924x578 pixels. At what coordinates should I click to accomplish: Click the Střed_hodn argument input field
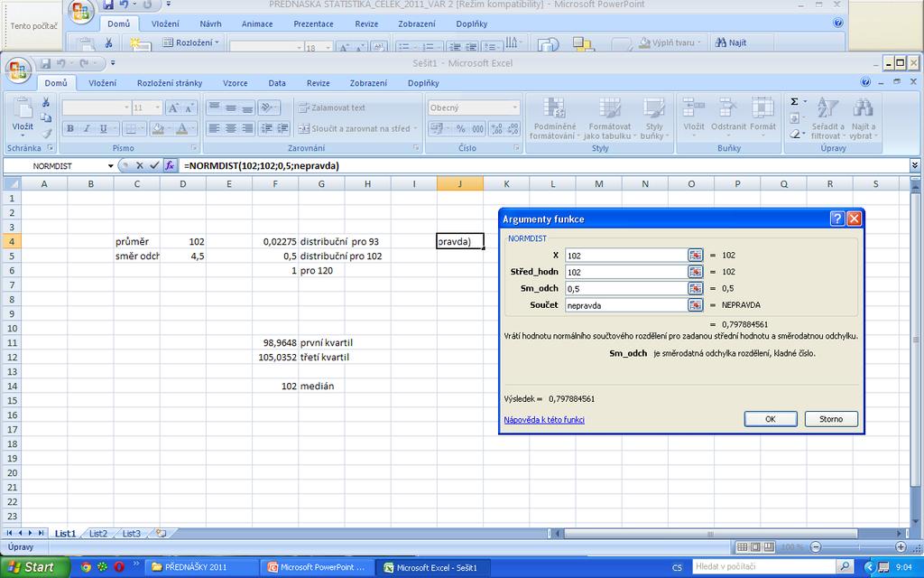pyautogui.click(x=626, y=272)
